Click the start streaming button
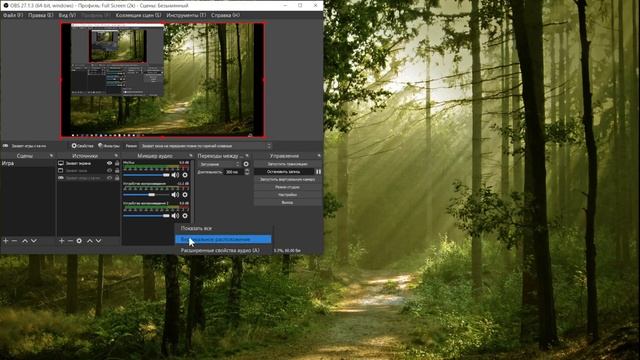This screenshot has height=360, width=640. click(287, 164)
